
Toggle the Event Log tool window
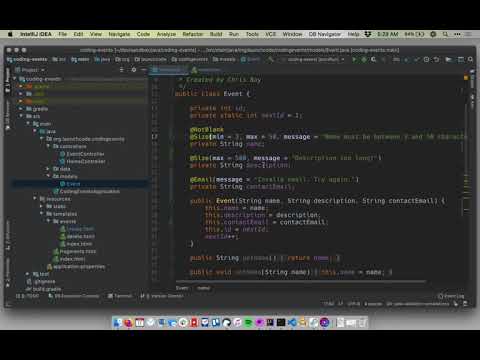[x=451, y=296]
